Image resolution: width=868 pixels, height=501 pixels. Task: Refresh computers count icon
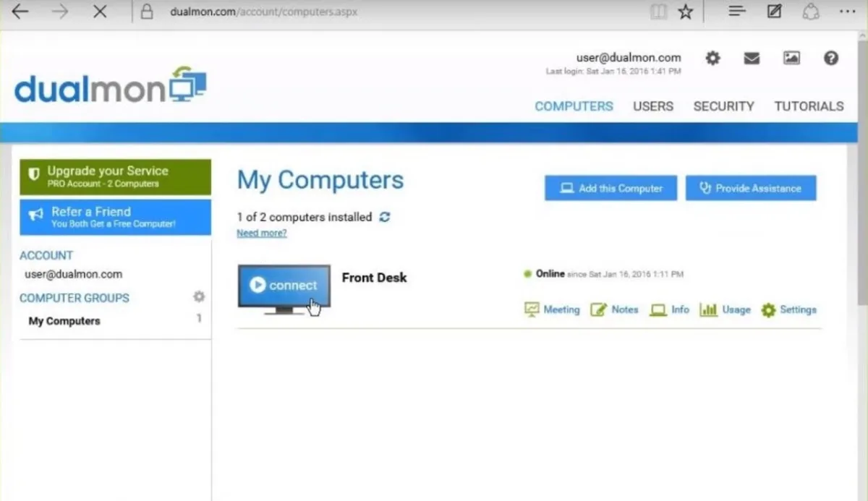(385, 217)
